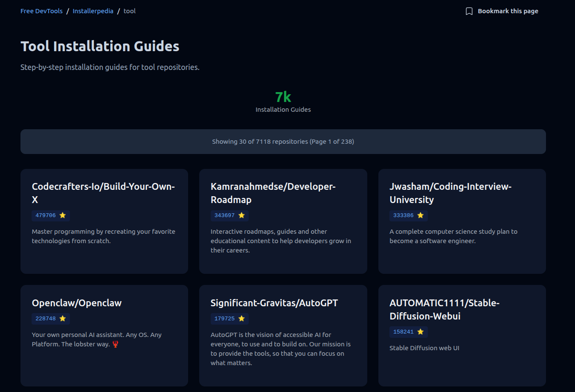Click star icon beside 479706 count
The image size is (575, 392).
63,215
